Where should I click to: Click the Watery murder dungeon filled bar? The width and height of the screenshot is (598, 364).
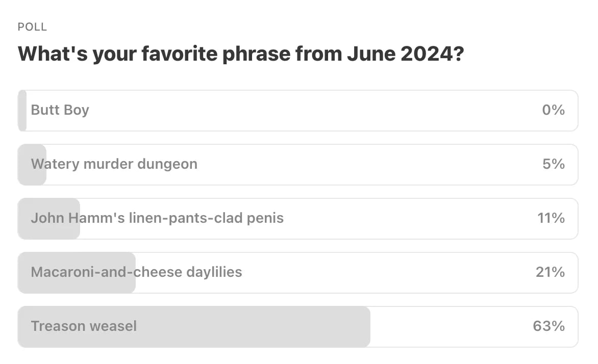pyautogui.click(x=32, y=165)
